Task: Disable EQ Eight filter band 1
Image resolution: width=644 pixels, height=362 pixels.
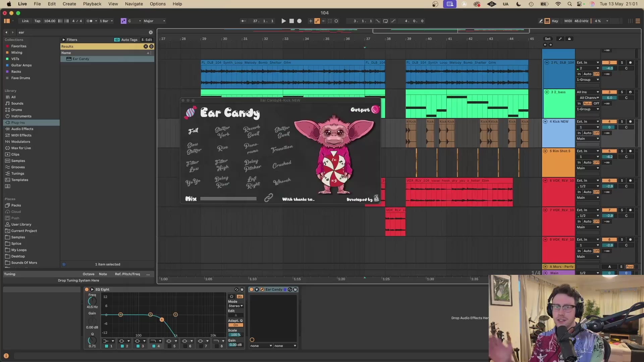Action: pyautogui.click(x=106, y=346)
